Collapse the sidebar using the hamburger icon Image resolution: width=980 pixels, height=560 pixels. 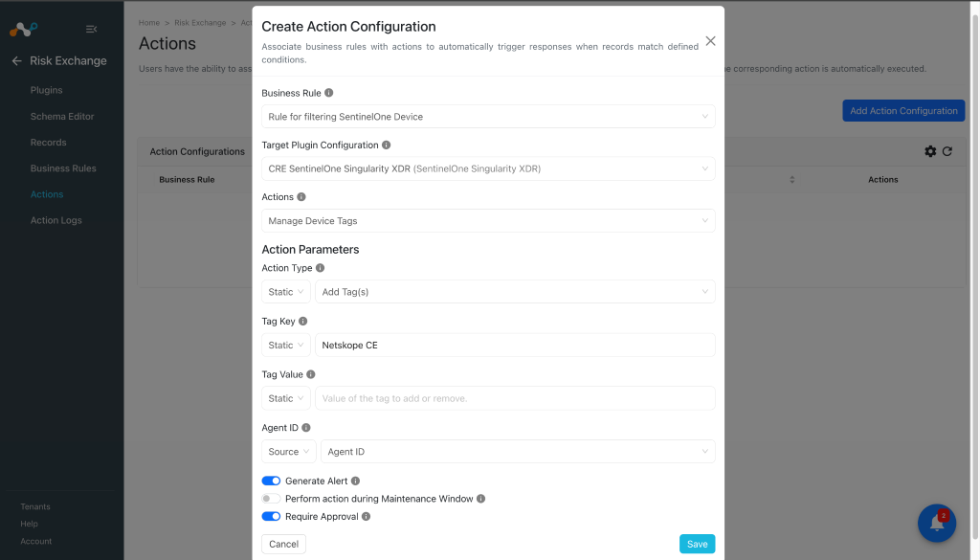coord(91,29)
